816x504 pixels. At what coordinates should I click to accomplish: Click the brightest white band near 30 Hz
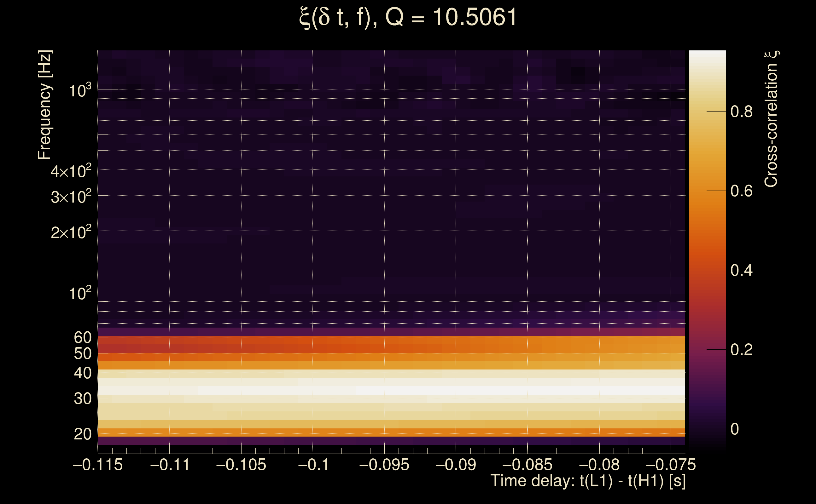[500, 390]
